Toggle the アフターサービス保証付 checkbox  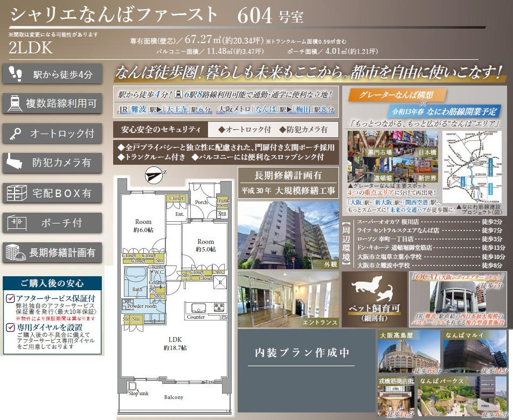click(x=10, y=299)
